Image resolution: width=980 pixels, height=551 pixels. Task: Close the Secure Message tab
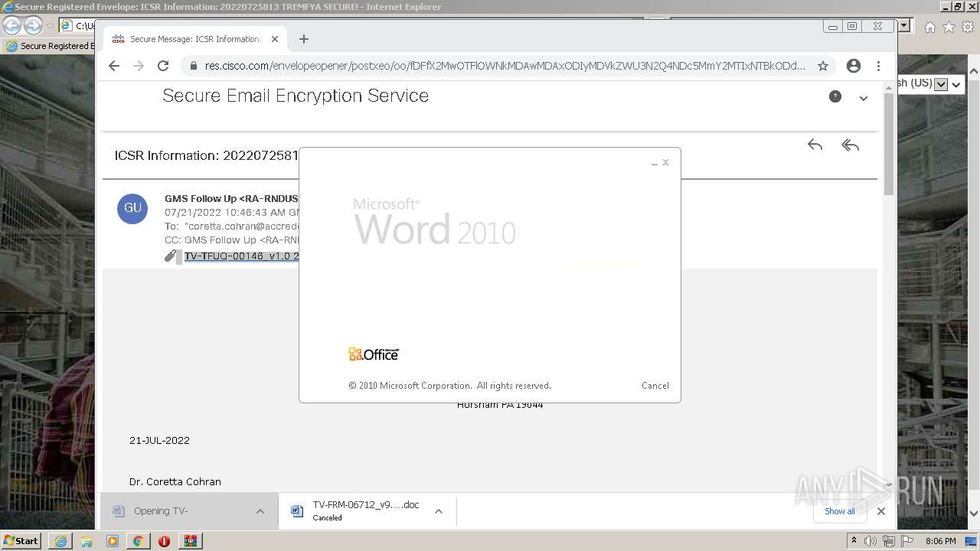point(275,39)
